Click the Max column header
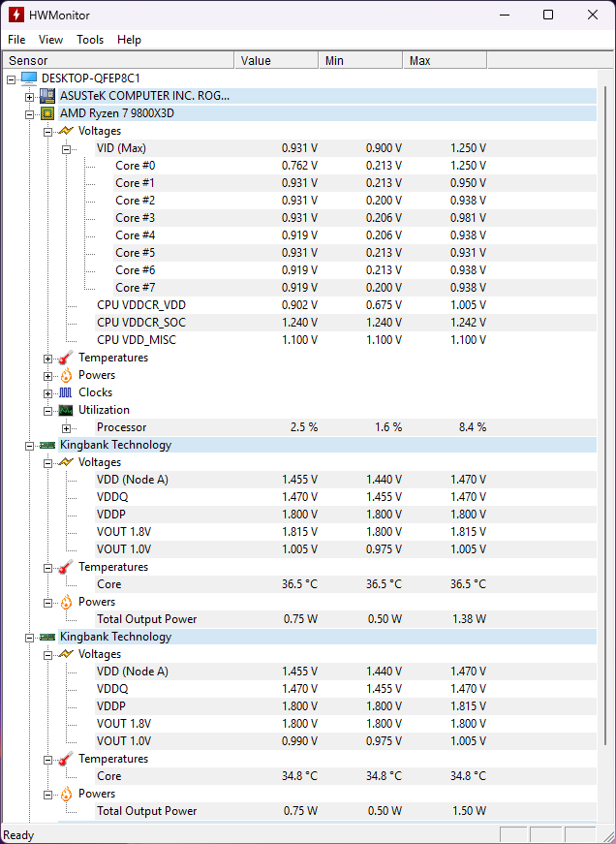The image size is (616, 844). coord(445,60)
